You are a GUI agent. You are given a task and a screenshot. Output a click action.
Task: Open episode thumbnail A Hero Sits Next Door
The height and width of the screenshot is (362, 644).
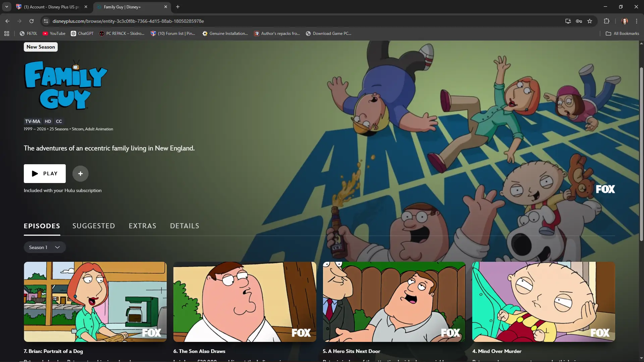394,302
